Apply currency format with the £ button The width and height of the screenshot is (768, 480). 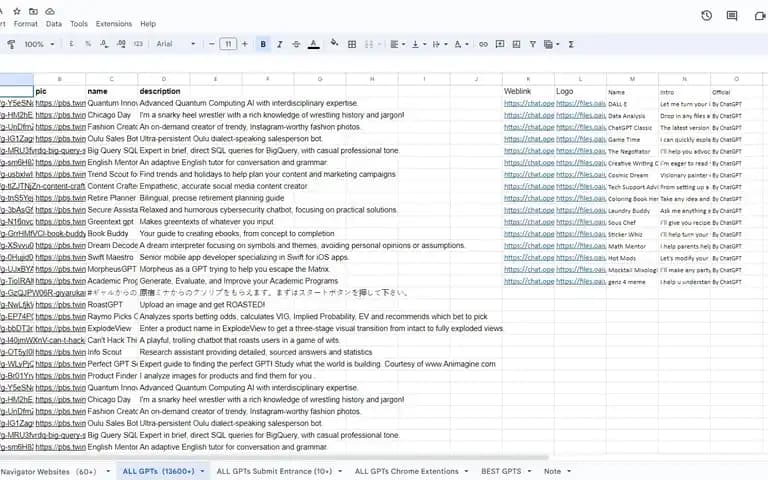click(72, 44)
